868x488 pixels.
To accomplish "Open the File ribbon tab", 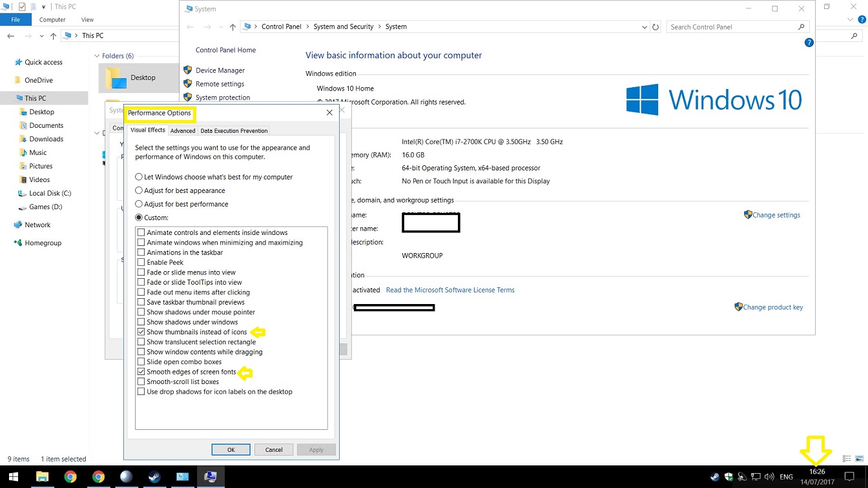I will pyautogui.click(x=15, y=19).
